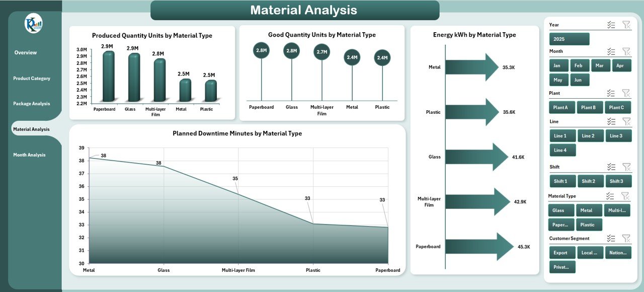Select all options in the Plant slicer

[x=611, y=93]
